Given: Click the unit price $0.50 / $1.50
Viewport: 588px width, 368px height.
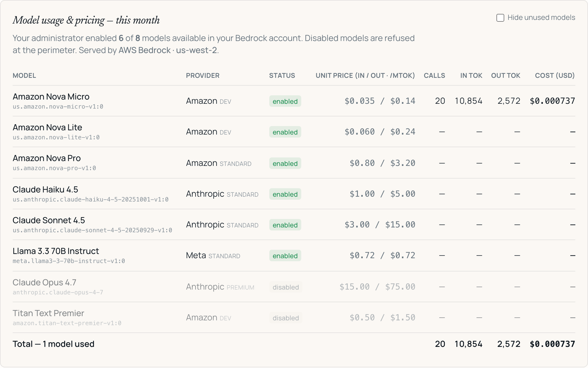Looking at the screenshot, I should tap(382, 318).
